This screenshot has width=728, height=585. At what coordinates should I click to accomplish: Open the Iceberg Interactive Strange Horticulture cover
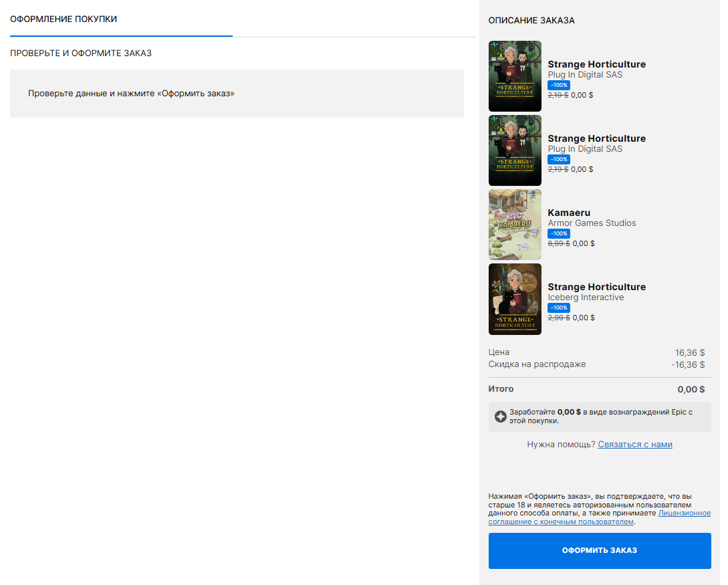515,299
